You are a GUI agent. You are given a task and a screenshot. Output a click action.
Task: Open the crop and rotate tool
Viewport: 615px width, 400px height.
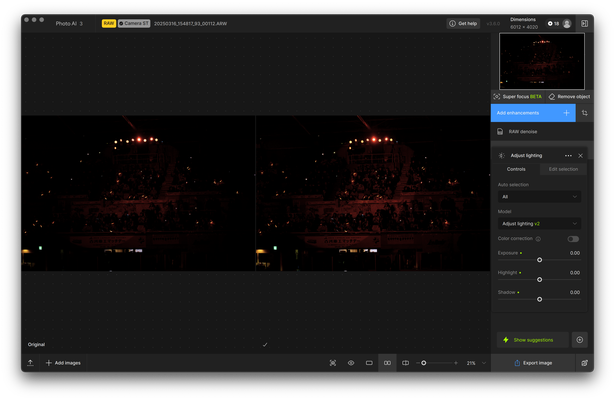(x=584, y=113)
